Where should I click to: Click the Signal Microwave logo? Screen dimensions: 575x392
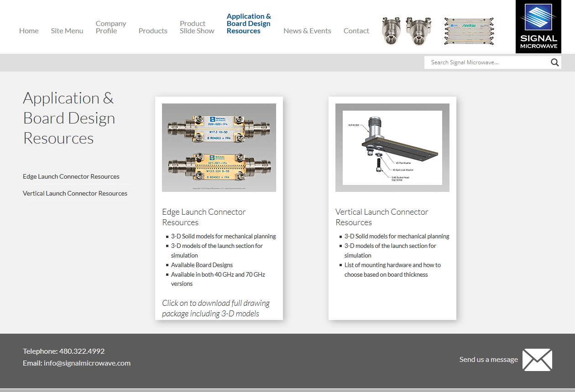coord(538,27)
